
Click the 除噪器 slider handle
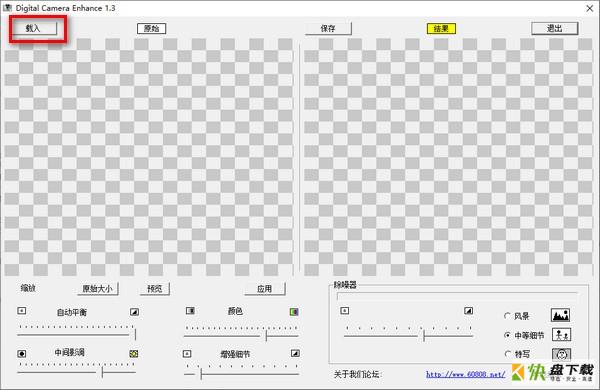[424, 336]
